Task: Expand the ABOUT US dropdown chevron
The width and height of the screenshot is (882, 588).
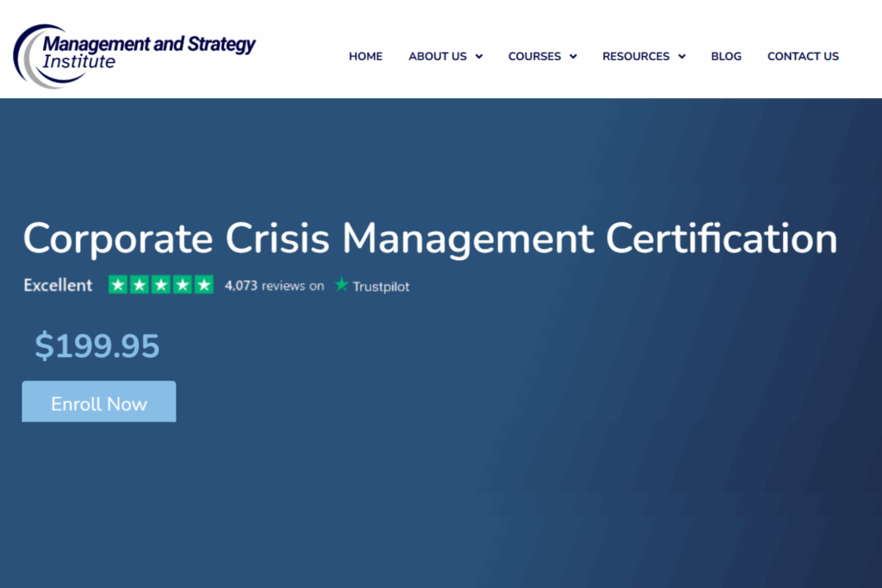Action: pyautogui.click(x=479, y=57)
